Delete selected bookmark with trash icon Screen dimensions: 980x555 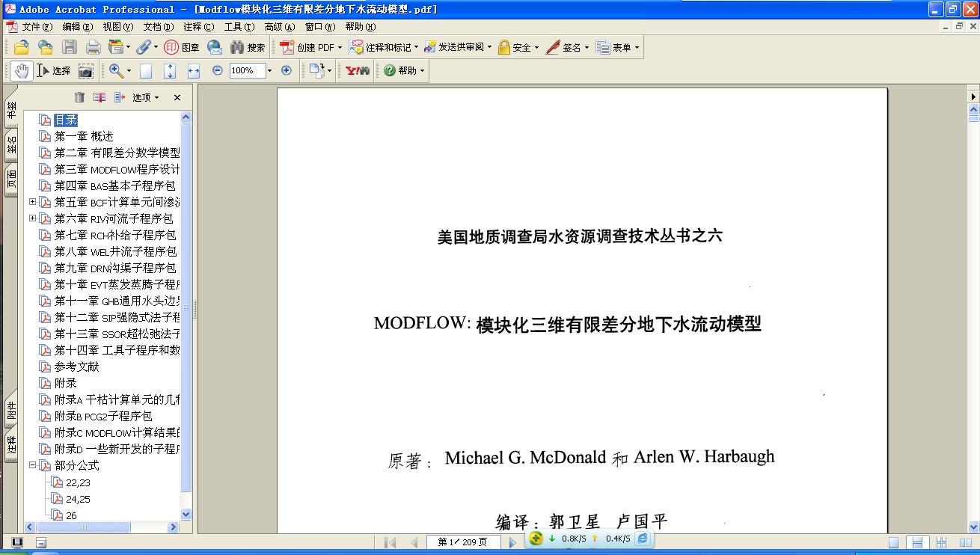[80, 97]
